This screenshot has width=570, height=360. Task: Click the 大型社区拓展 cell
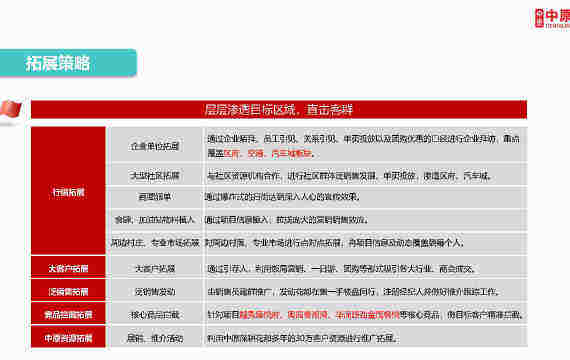(155, 176)
